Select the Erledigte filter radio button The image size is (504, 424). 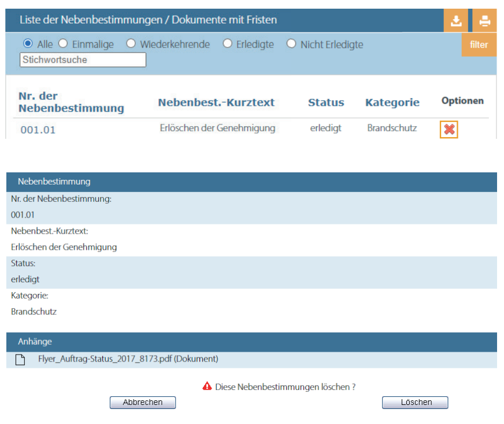click(227, 43)
